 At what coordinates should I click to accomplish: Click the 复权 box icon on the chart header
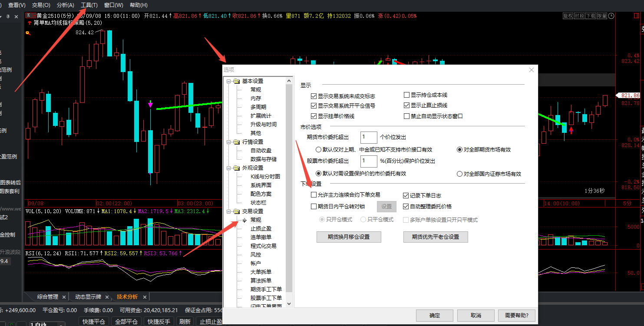(x=568, y=16)
